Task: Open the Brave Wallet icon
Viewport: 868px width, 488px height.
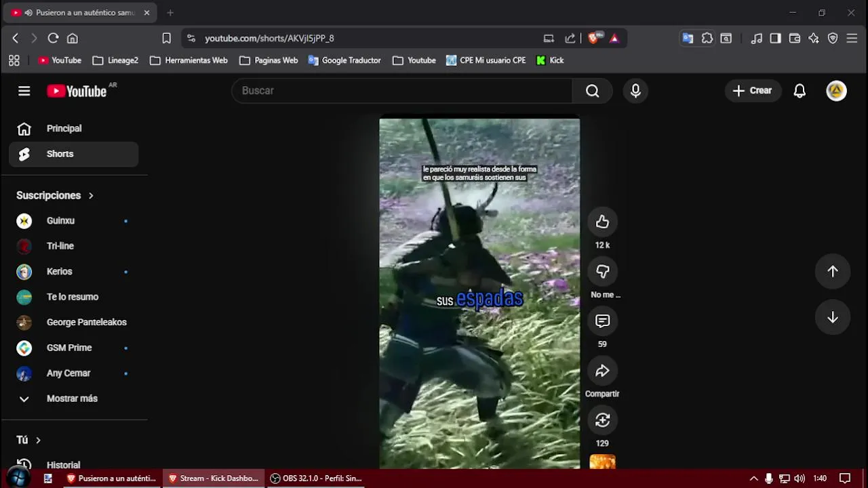Action: [795, 39]
